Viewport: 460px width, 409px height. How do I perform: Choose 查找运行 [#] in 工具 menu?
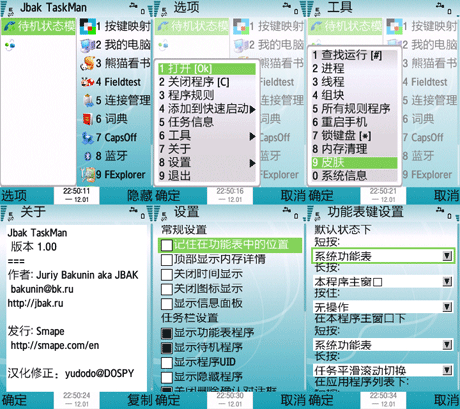tap(354, 55)
